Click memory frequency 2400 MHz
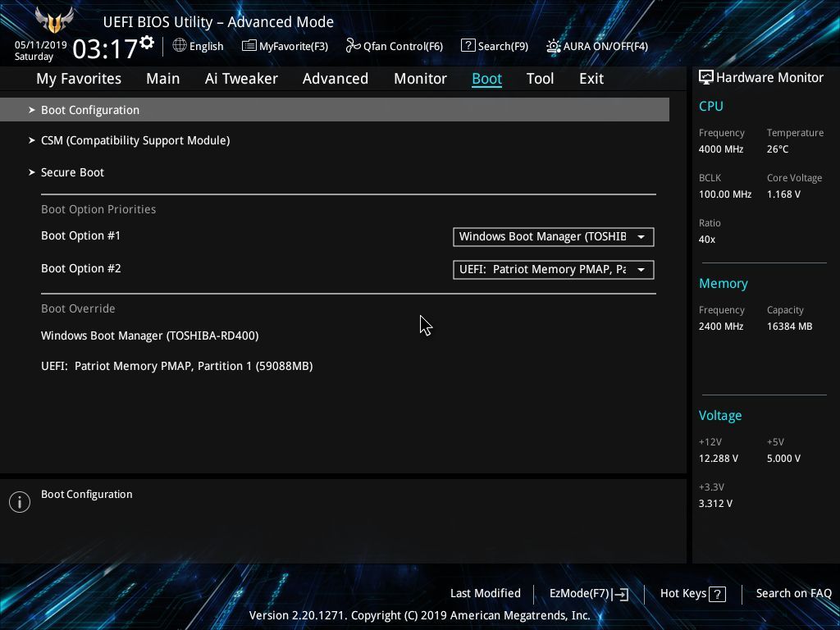The width and height of the screenshot is (840, 630). tap(721, 326)
